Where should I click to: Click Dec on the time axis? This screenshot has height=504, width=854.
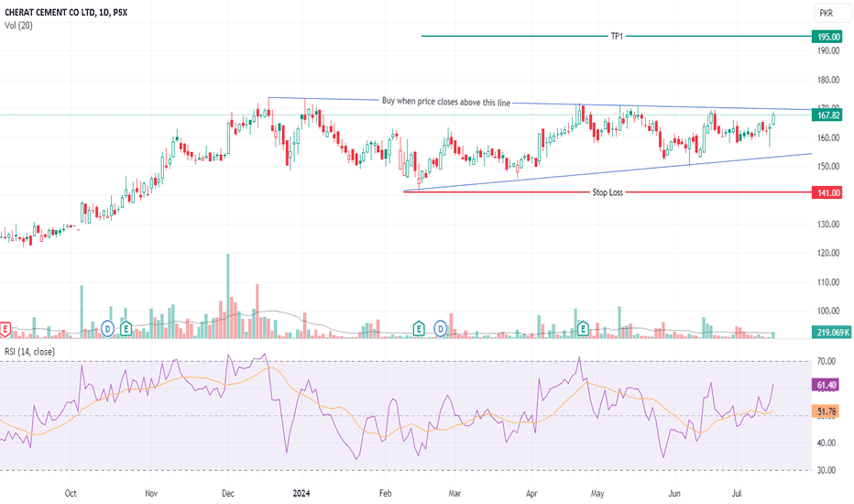(227, 493)
